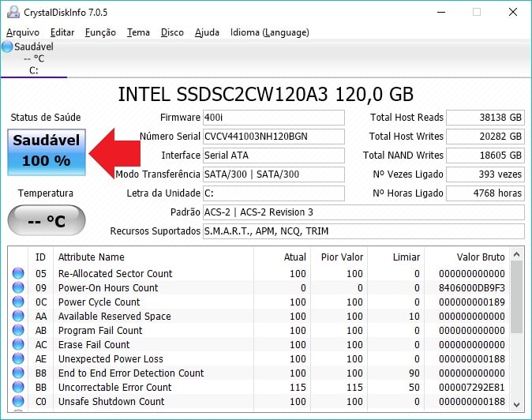Click the Pior Valor column header
532x420 pixels.
click(x=339, y=257)
